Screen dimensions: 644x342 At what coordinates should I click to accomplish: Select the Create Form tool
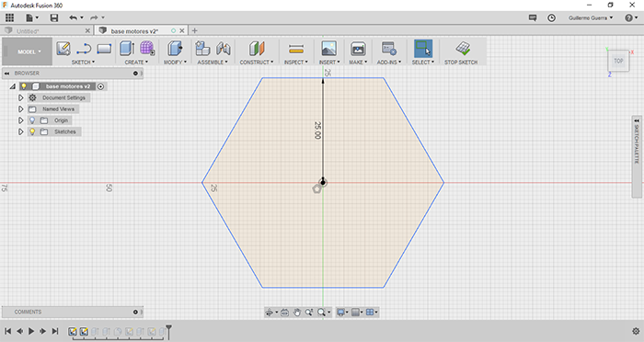(x=147, y=49)
